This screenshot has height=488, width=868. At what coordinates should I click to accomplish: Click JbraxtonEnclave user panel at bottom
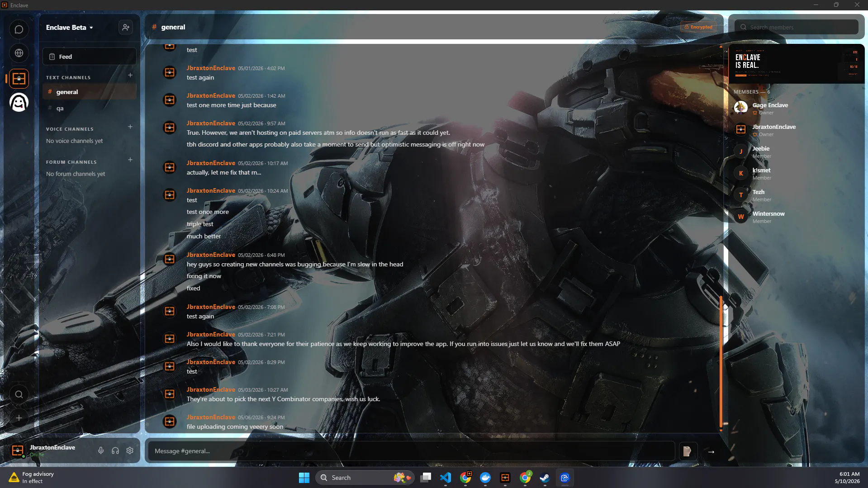click(52, 450)
